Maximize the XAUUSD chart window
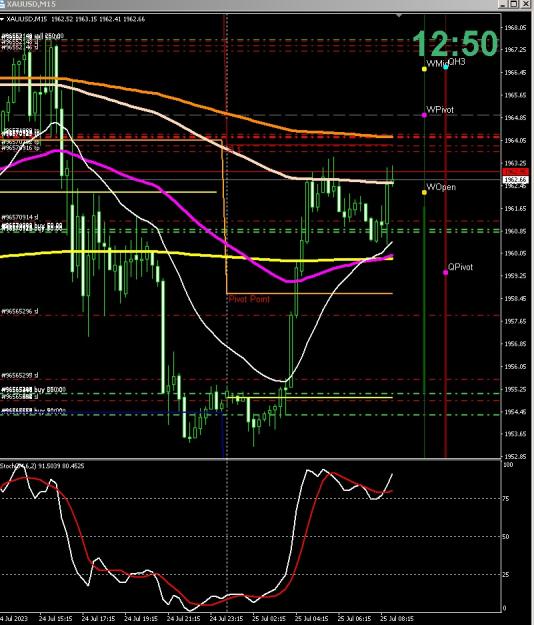Image resolution: width=534 pixels, height=625 pixels. [x=514, y=4]
